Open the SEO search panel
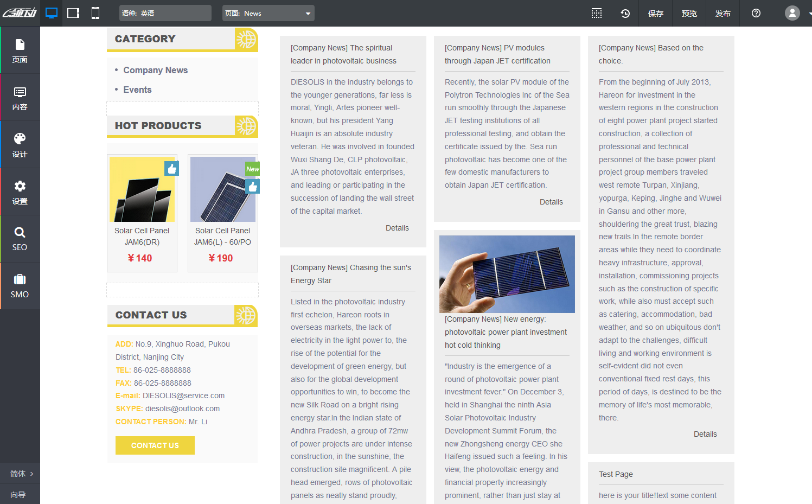This screenshot has height=504, width=812. pyautogui.click(x=20, y=239)
